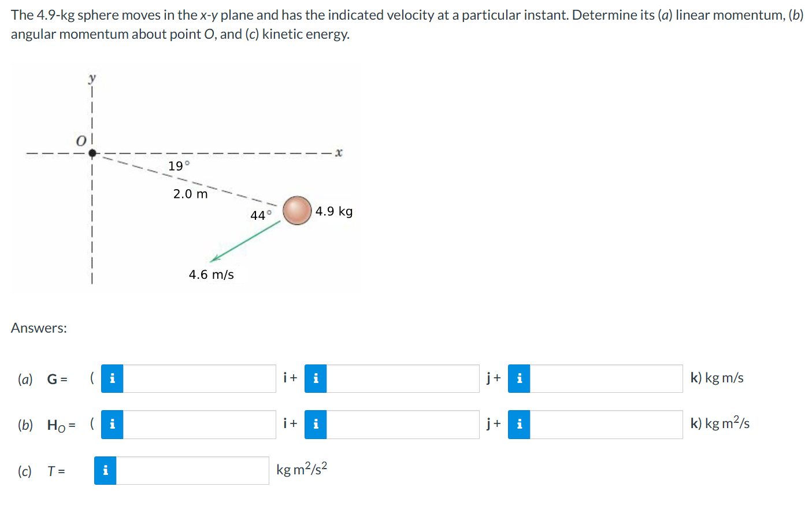Screen dimensions: 812x516
Task: Click the info icon beside T field
Action: pyautogui.click(x=105, y=470)
